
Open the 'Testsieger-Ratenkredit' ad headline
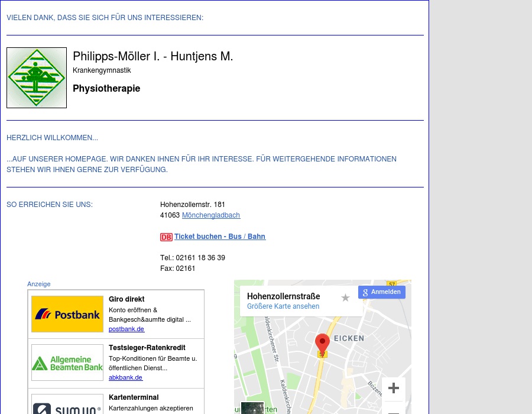(147, 348)
